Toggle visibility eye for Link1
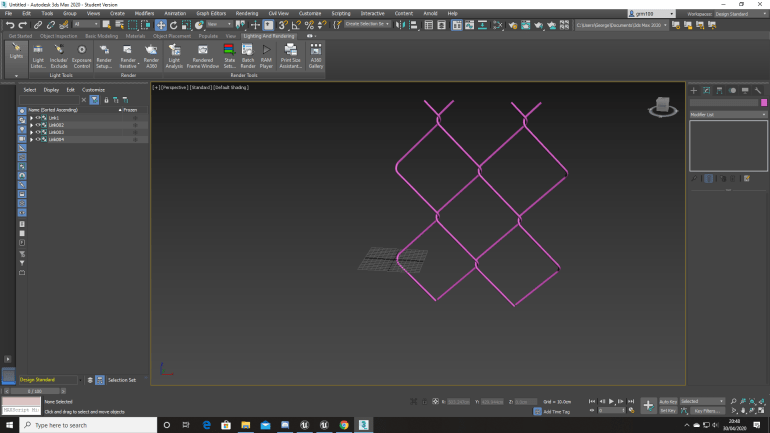Image resolution: width=770 pixels, height=433 pixels. (x=37, y=118)
